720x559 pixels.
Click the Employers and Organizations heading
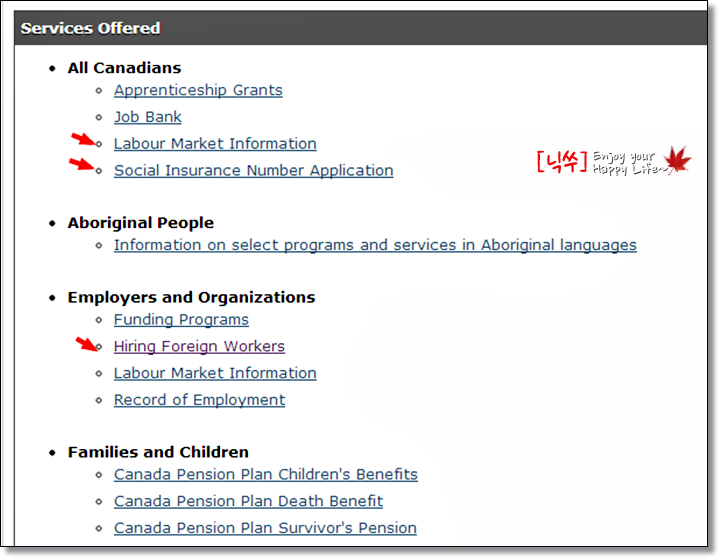(191, 297)
